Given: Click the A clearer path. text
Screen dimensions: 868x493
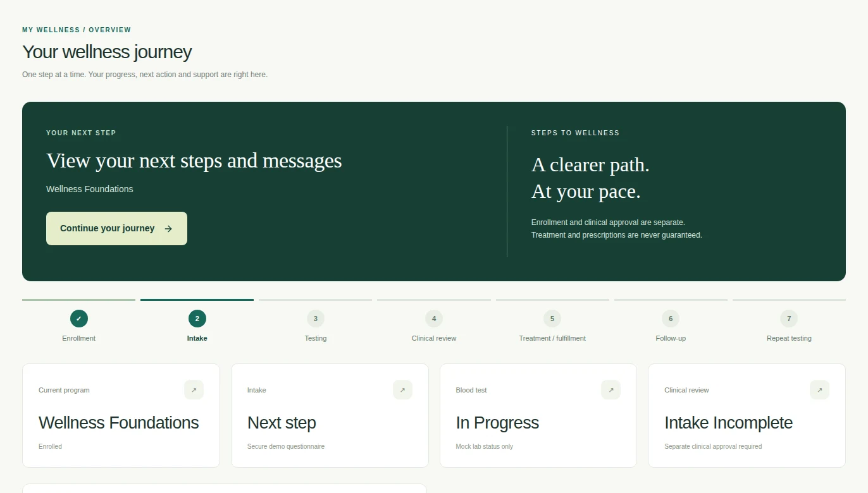Looking at the screenshot, I should click(590, 165).
